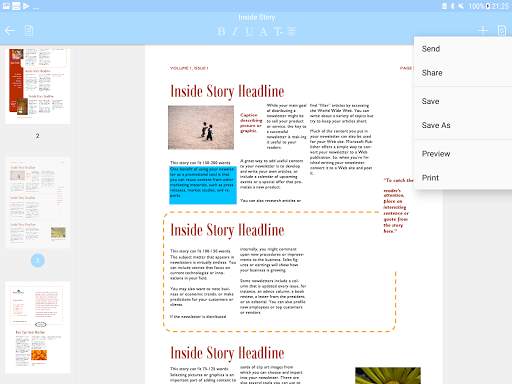Open the page thumbnail with the field photo
Image resolution: width=512 pixels, height=384 pixels.
[38, 202]
